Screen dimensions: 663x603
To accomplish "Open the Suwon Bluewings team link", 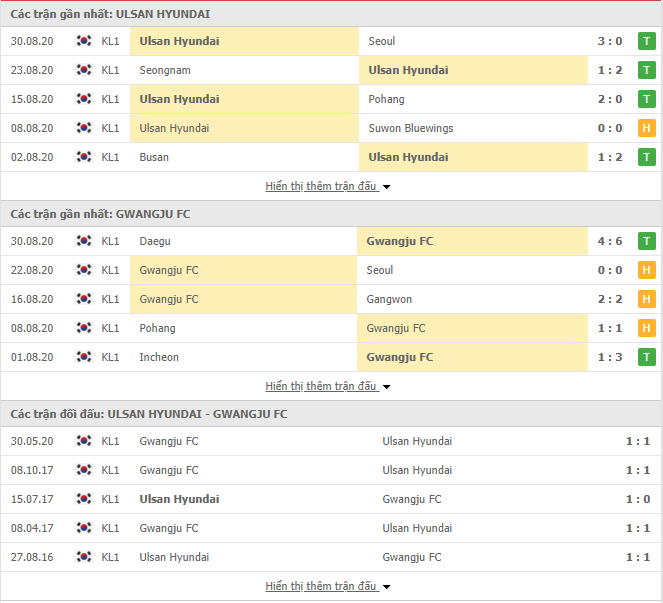I will (x=411, y=128).
